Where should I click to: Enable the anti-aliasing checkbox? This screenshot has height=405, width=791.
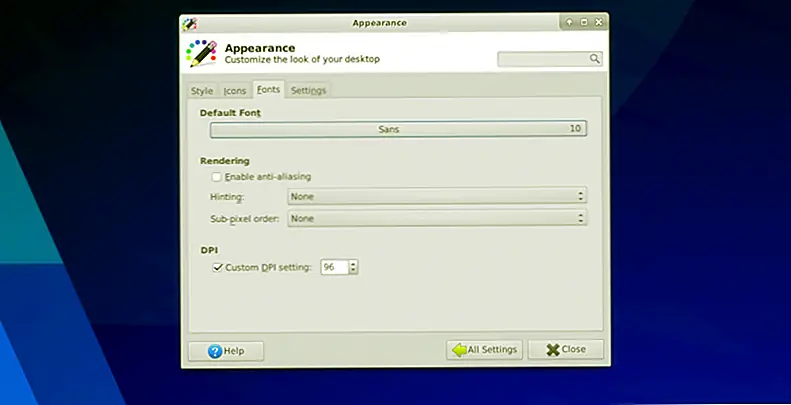[x=217, y=177]
